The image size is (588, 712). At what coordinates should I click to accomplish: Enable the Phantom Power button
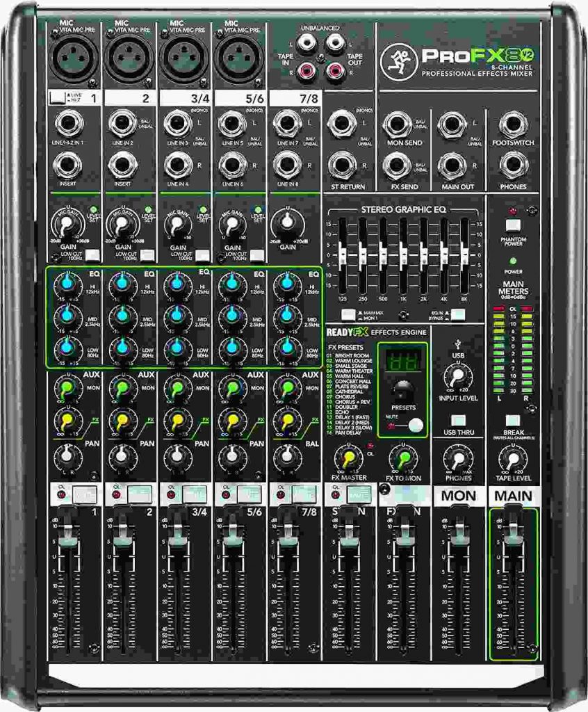512,225
